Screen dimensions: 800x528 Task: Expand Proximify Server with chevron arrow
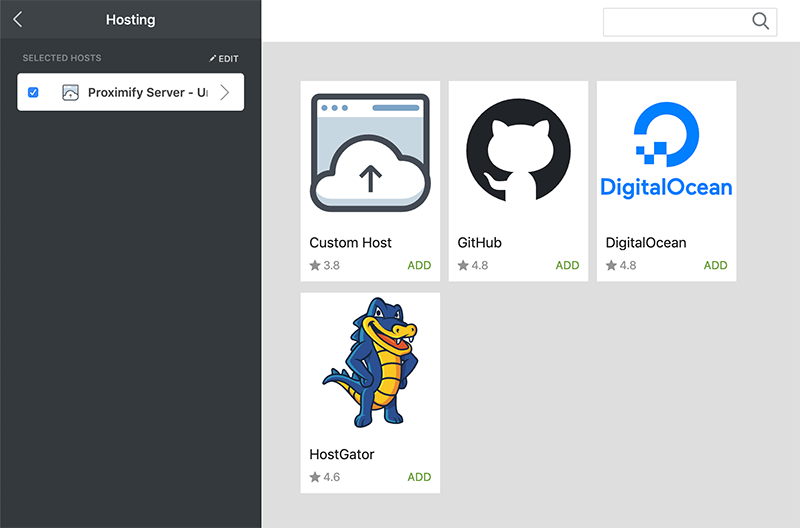pos(224,92)
